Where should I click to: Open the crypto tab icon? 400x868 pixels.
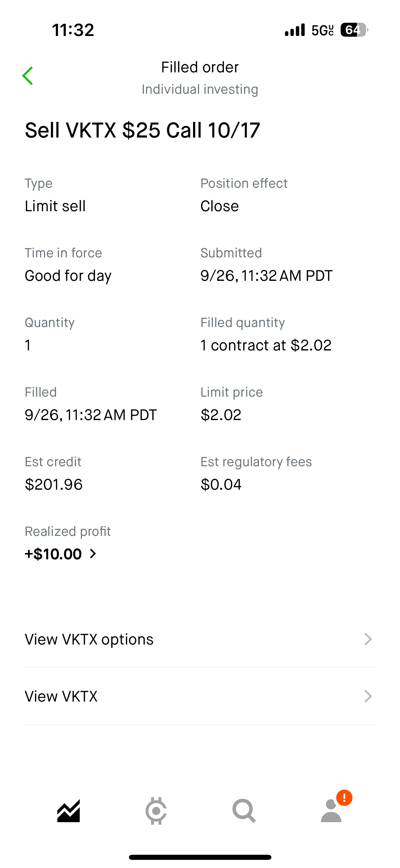(x=156, y=811)
